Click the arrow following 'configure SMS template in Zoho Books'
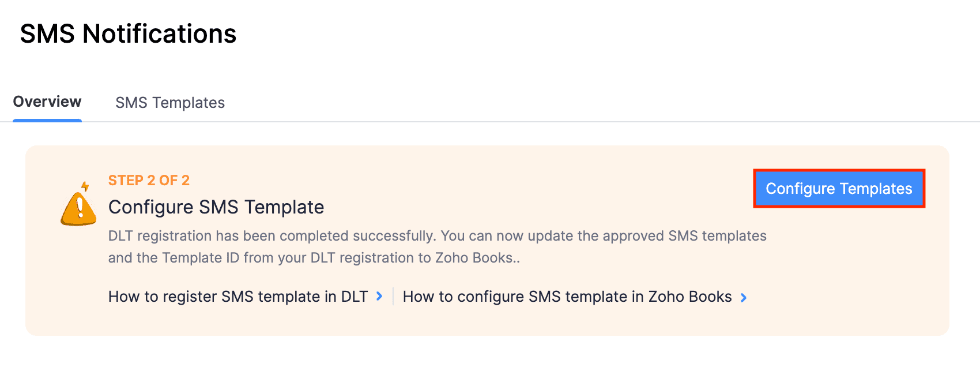 744,297
